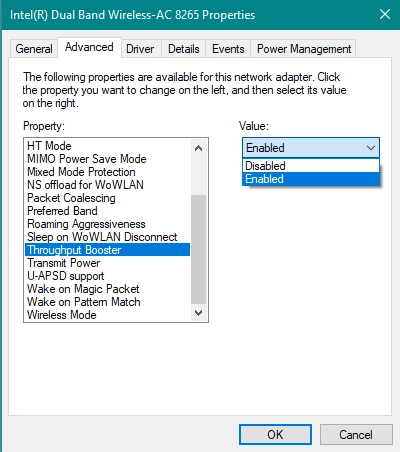Dismiss dialog with the Cancel button

(356, 435)
